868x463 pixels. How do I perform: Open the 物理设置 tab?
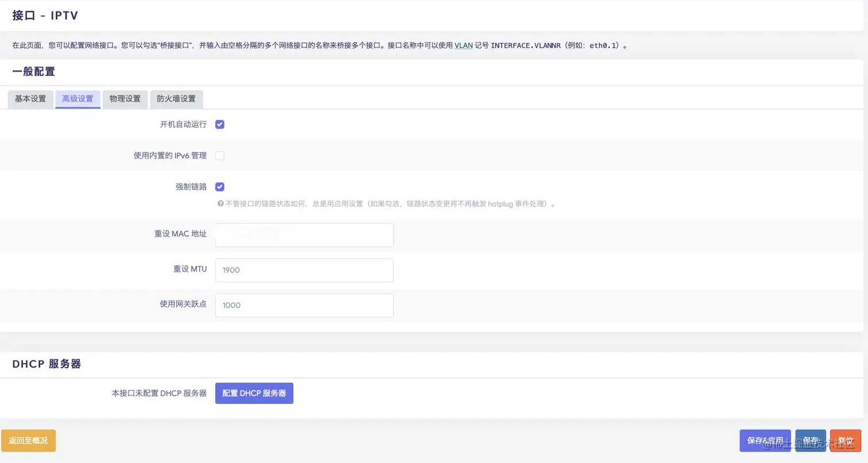[125, 99]
